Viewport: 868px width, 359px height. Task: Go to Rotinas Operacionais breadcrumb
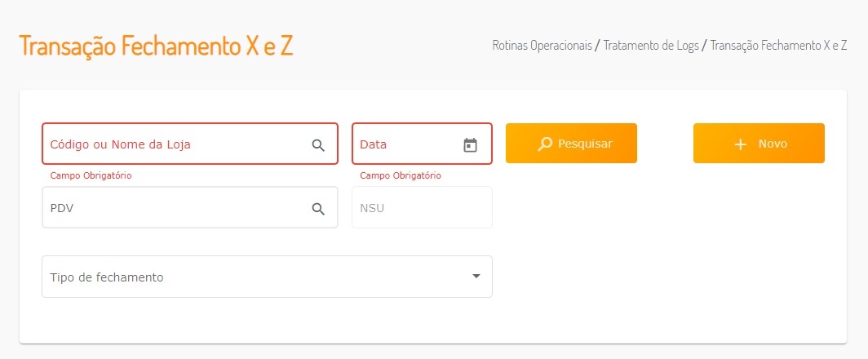point(542,46)
